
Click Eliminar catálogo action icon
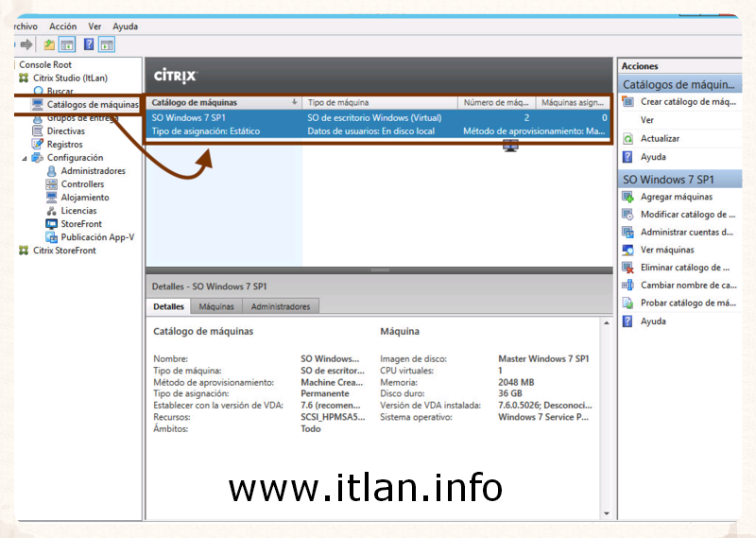point(627,268)
